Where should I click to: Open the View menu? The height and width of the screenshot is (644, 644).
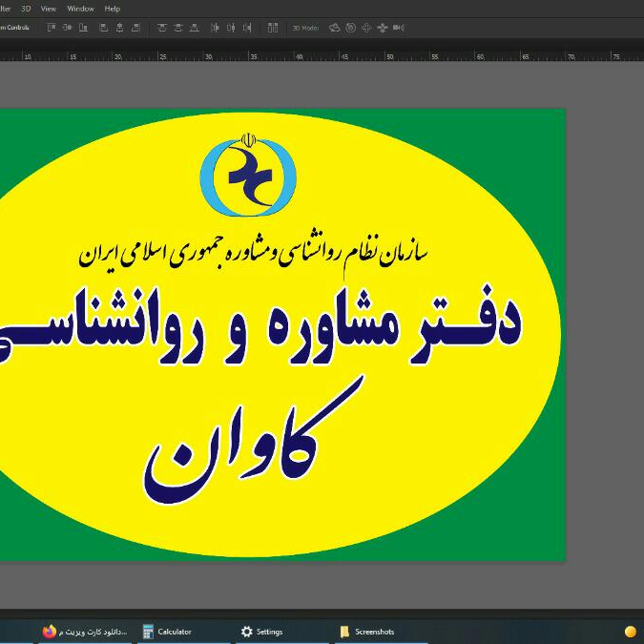(x=49, y=9)
